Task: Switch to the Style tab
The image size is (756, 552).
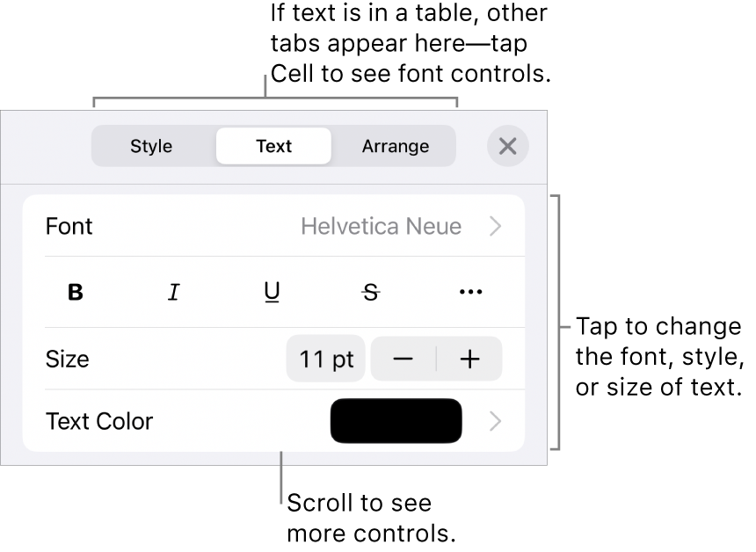Action: coord(151,146)
